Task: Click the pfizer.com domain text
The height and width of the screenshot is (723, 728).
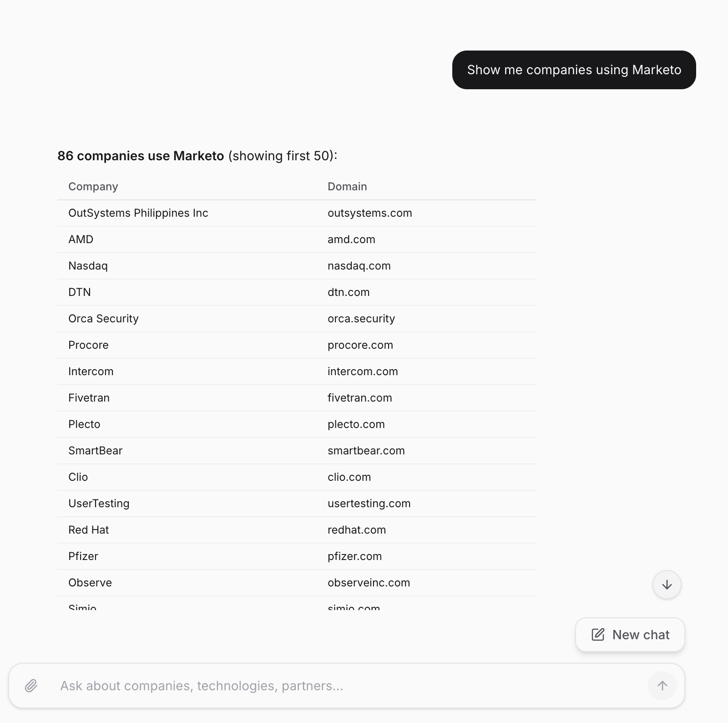Action: [x=354, y=556]
